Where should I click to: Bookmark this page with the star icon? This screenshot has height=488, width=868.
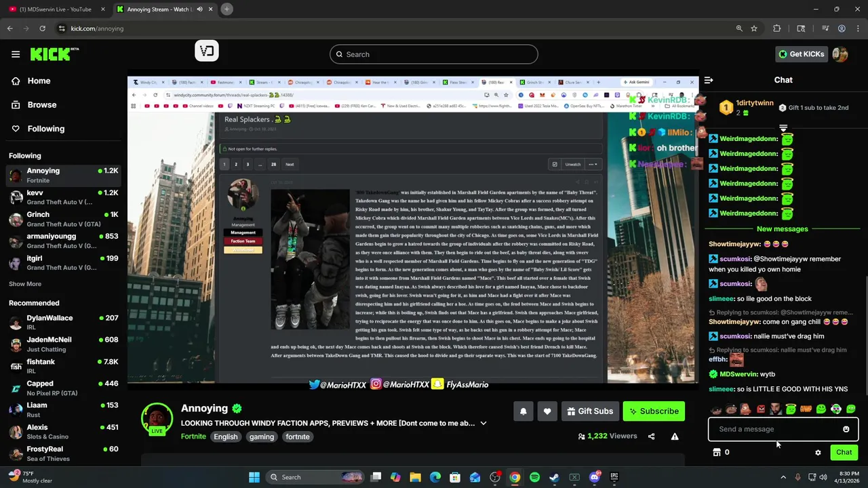click(x=754, y=28)
